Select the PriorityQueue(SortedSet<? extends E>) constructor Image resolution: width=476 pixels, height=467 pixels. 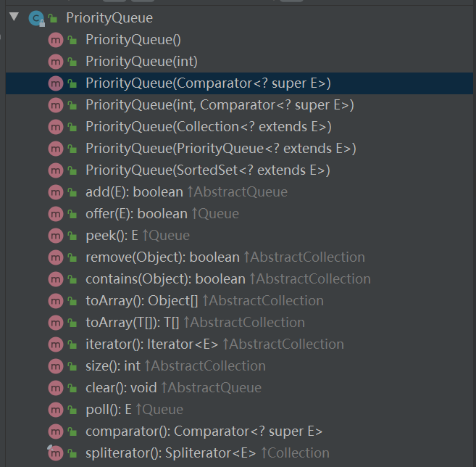click(x=207, y=170)
